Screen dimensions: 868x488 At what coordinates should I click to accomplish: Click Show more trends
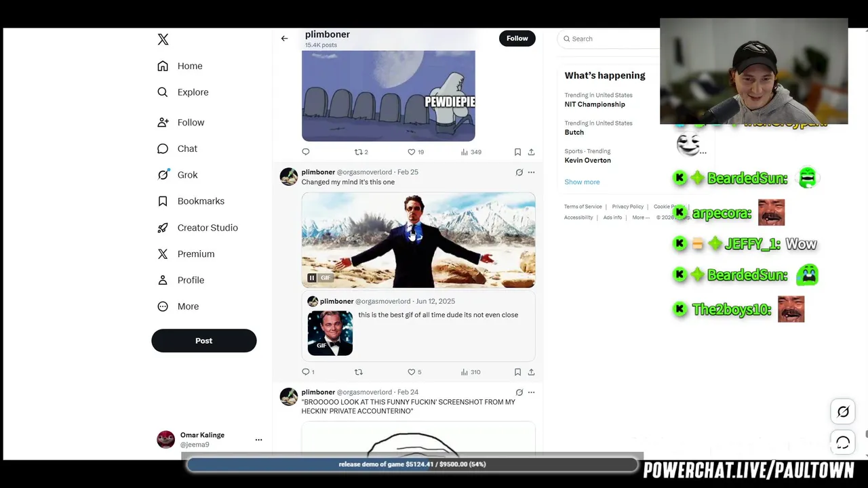tap(582, 182)
